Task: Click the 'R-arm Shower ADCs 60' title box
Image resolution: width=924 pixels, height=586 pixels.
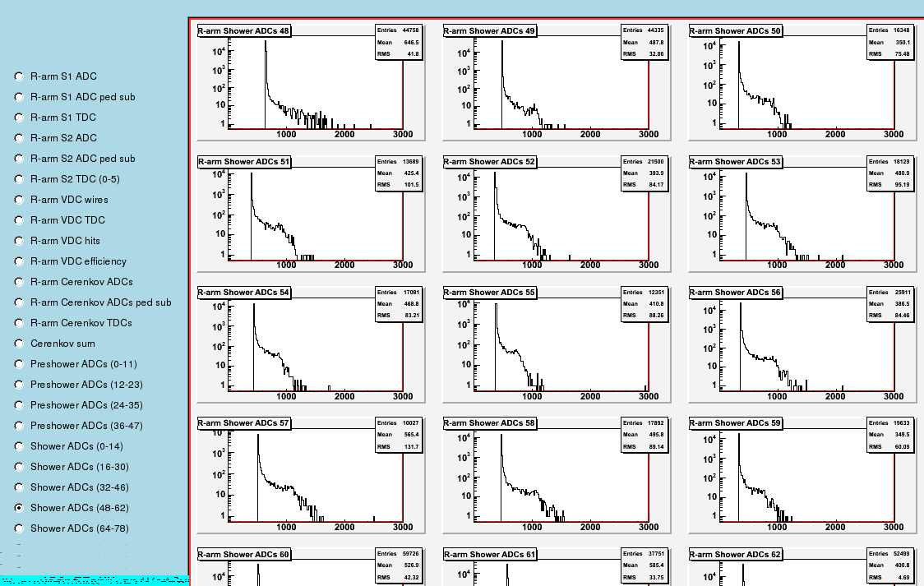Action: (x=244, y=554)
